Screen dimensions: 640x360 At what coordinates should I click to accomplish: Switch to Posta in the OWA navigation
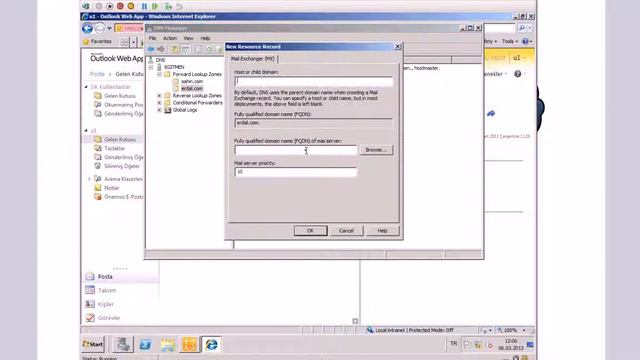105,277
